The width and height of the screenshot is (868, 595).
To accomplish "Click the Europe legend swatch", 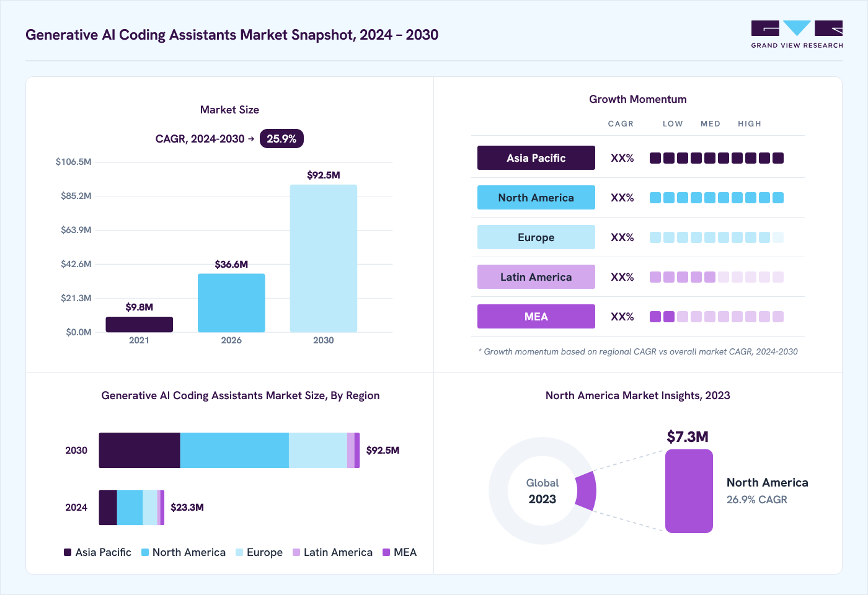I will tap(239, 552).
